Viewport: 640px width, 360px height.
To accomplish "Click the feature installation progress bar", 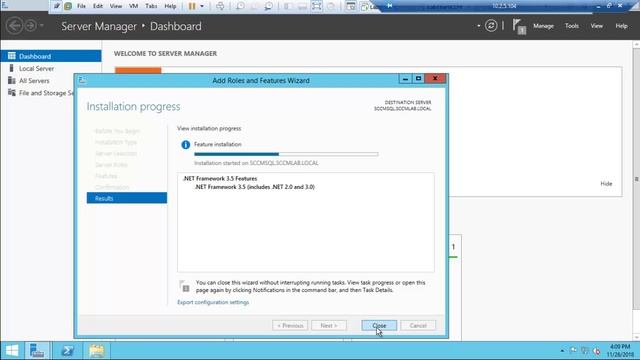I will pos(286,154).
